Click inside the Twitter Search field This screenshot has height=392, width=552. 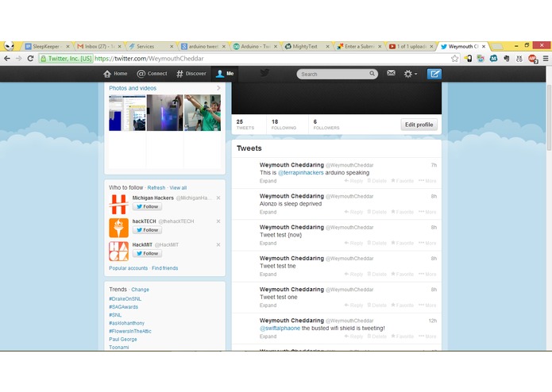pyautogui.click(x=337, y=74)
